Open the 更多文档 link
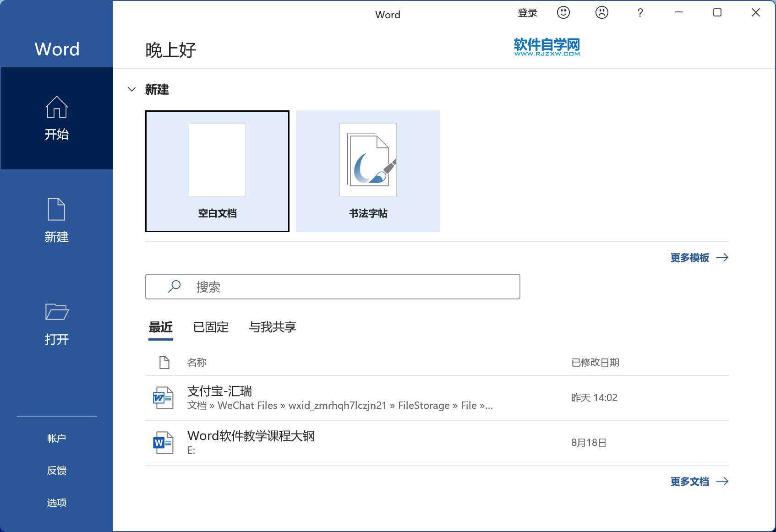 click(x=690, y=482)
